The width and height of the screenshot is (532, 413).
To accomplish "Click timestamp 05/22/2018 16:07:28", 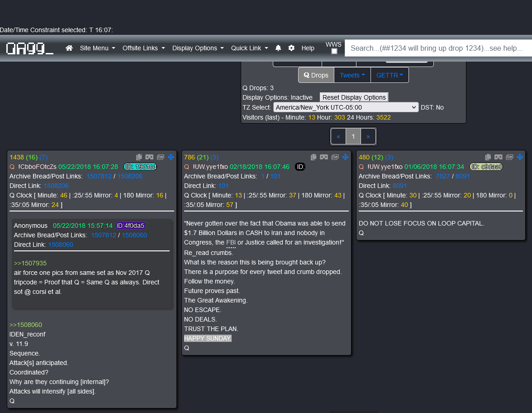I will pyautogui.click(x=88, y=167).
